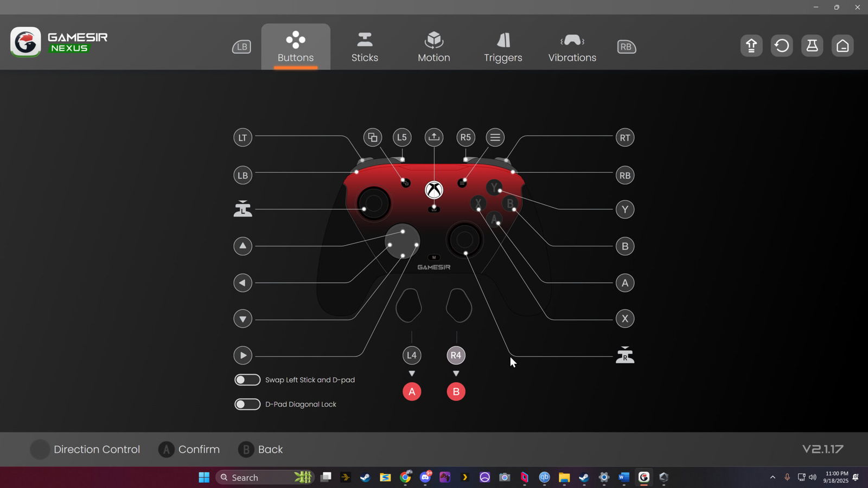Screen dimensions: 868x488
Task: Open the lab flask icon
Action: 812,46
